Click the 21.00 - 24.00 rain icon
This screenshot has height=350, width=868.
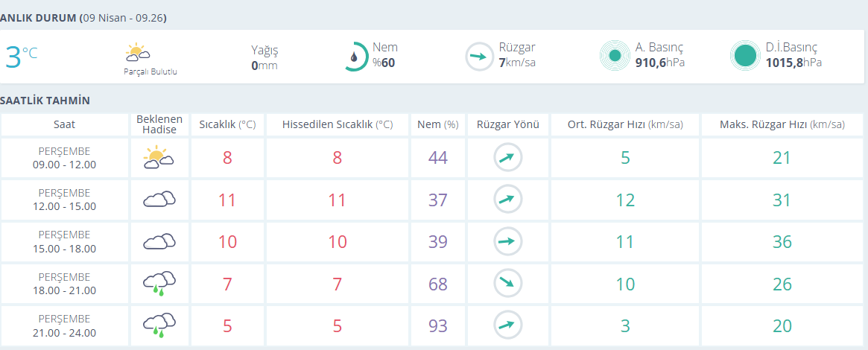[159, 325]
